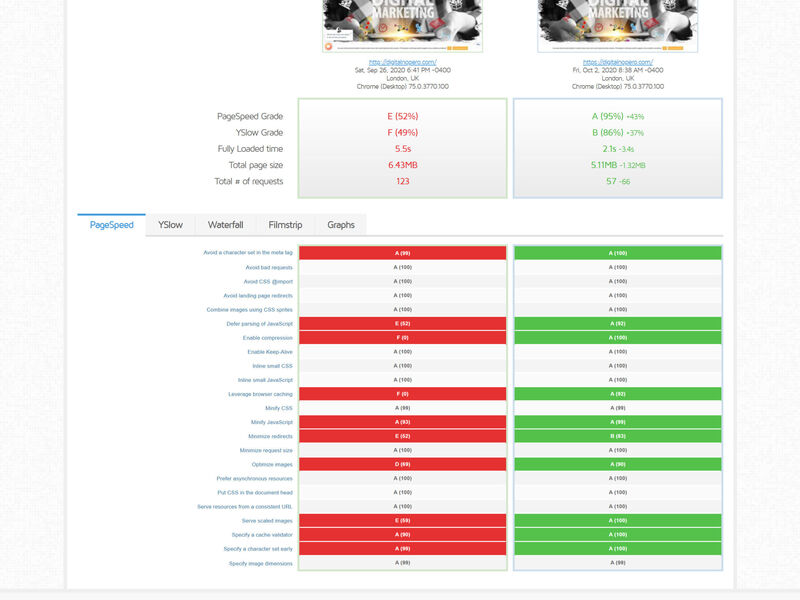Screen dimensions: 800x600
Task: Select the currently active PageSpeed tab
Action: click(113, 224)
